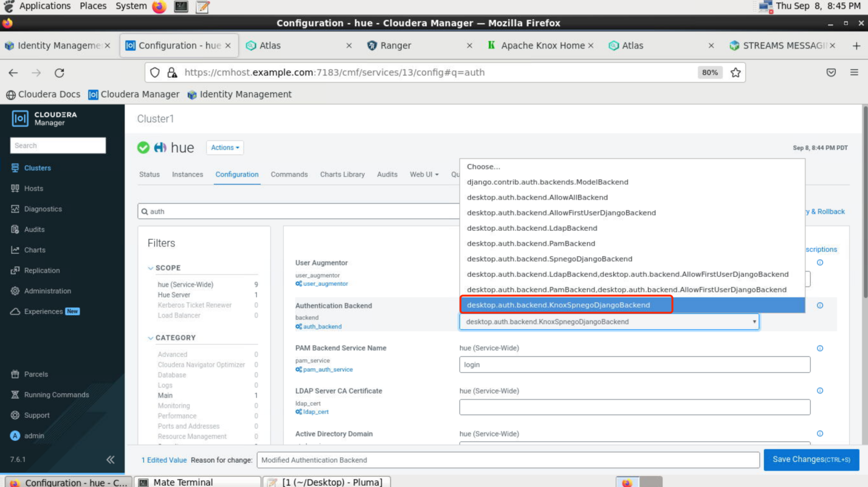Show help for PAM Backend Service Name
The image size is (868, 487).
coord(820,349)
